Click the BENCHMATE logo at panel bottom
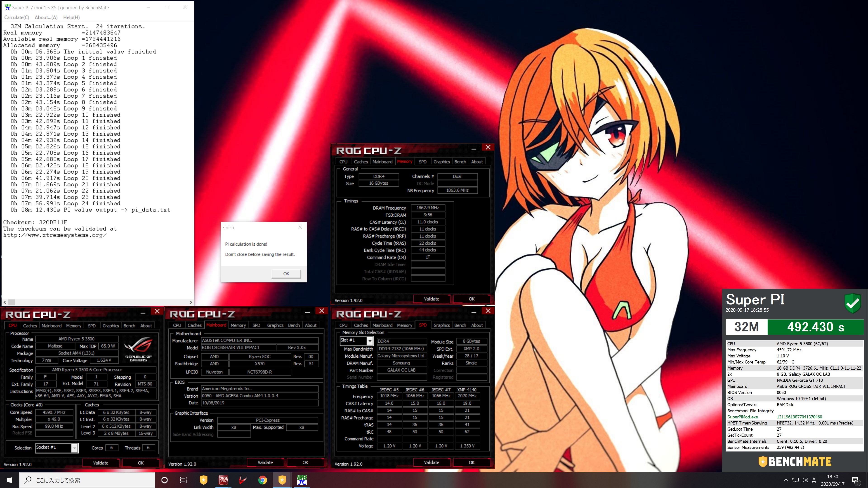 click(795, 461)
